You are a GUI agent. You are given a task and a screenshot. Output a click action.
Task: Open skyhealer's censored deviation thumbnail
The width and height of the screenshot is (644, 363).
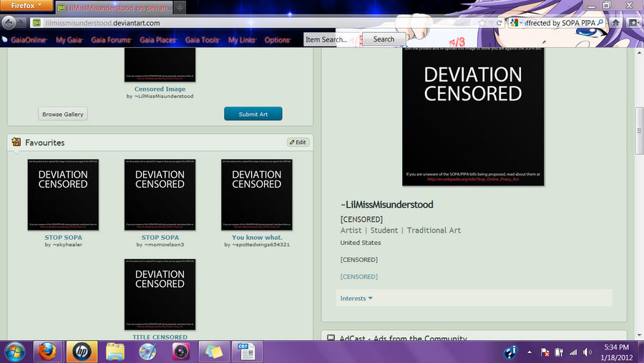click(63, 195)
